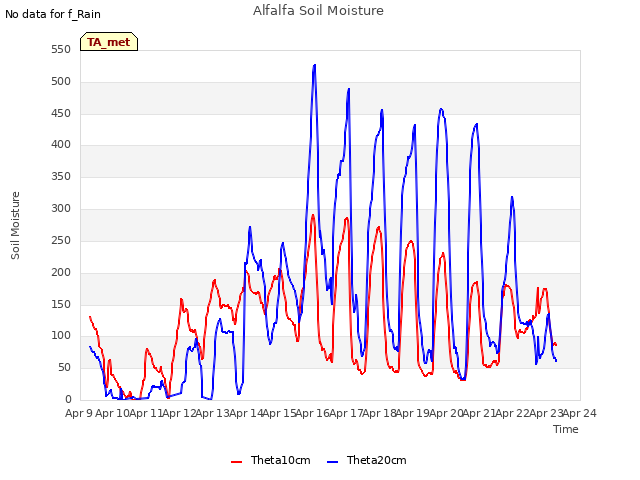Toggle the Theta20cm legend entry
The image size is (640, 480).
pyautogui.click(x=367, y=460)
